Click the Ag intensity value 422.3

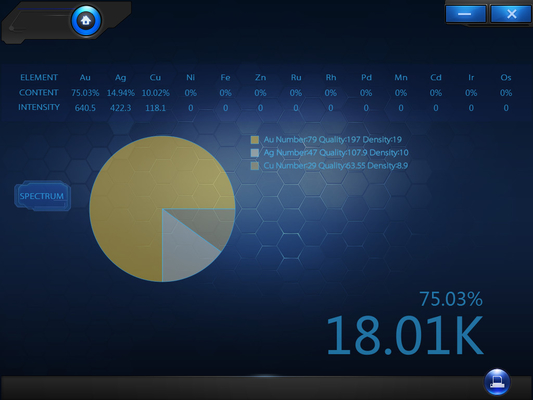pyautogui.click(x=120, y=108)
